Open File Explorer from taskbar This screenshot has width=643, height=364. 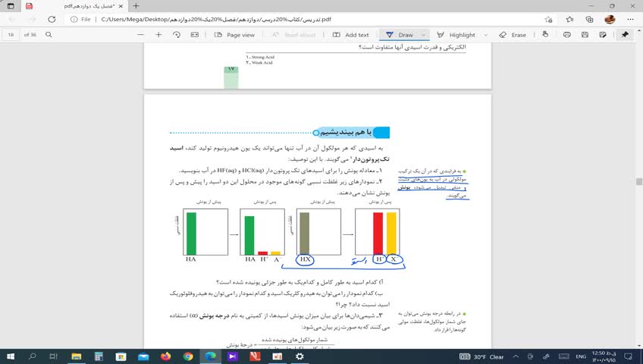77,356
